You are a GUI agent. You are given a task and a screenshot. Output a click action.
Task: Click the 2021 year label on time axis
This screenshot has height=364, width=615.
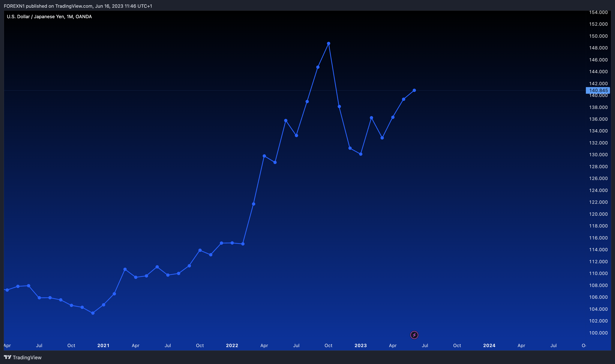103,345
